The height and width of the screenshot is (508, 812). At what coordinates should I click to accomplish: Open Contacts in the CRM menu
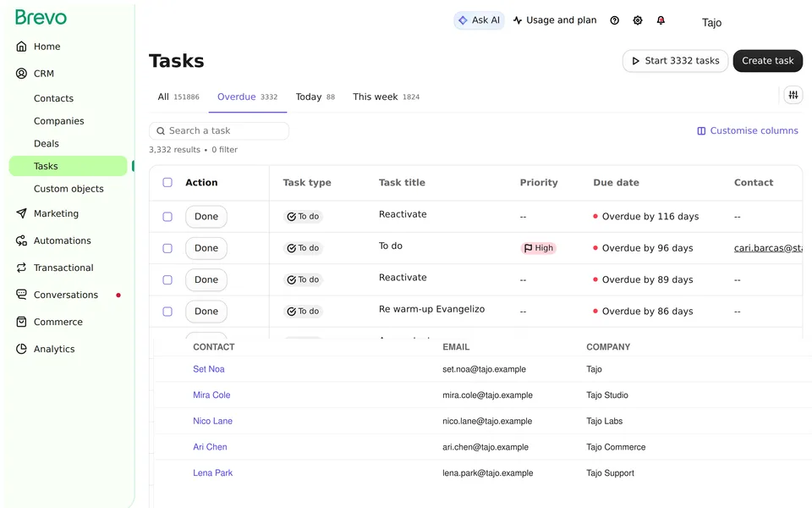(53, 98)
